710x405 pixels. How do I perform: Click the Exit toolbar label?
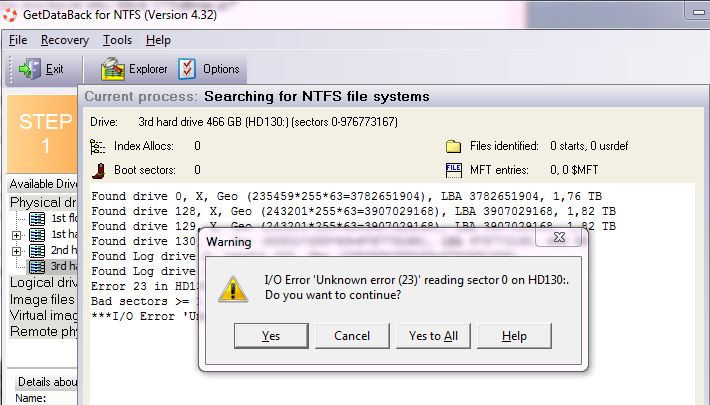click(54, 69)
